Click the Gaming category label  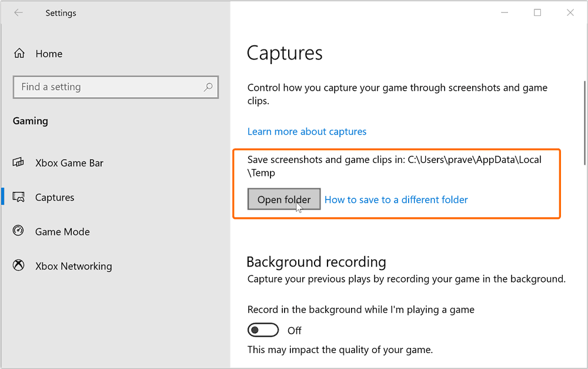pyautogui.click(x=31, y=121)
